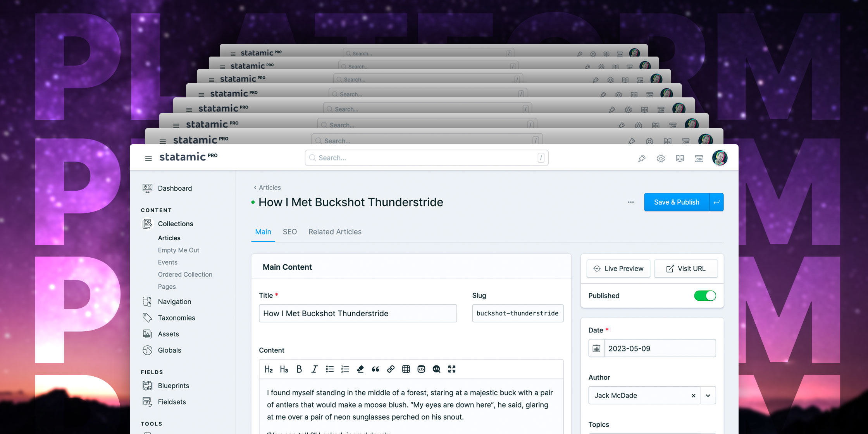Click the Collections tree item
The width and height of the screenshot is (868, 434).
(176, 224)
